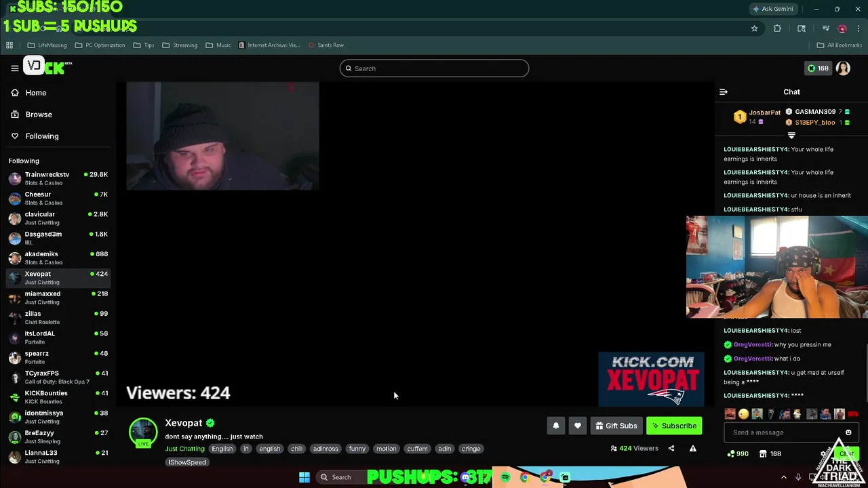Open the emoji picker in chat box
The height and width of the screenshot is (488, 868).
[848, 432]
